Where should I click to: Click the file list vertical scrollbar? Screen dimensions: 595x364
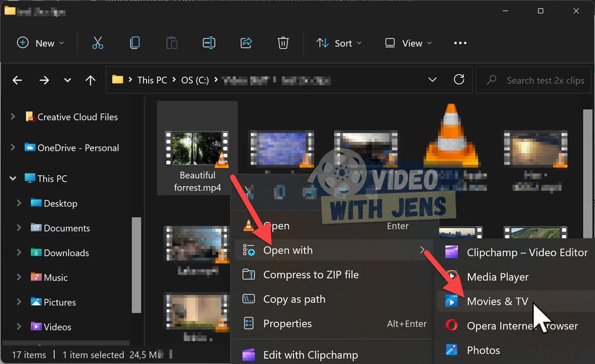click(588, 173)
